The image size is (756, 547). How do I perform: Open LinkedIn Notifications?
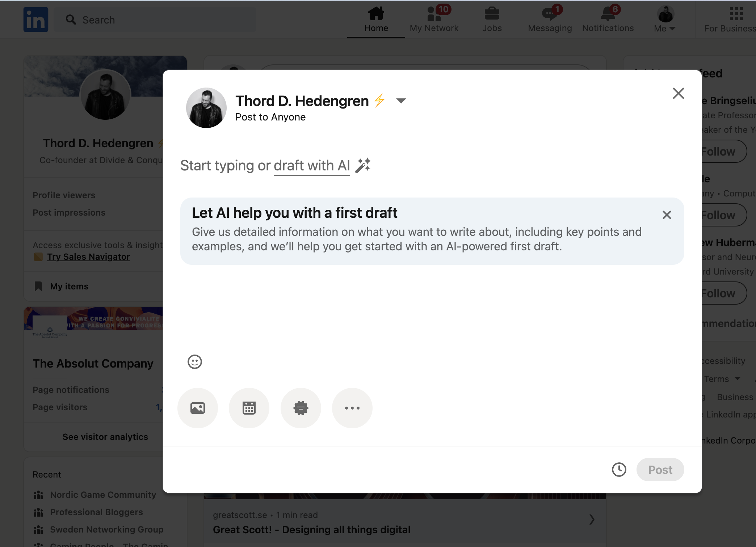607,19
